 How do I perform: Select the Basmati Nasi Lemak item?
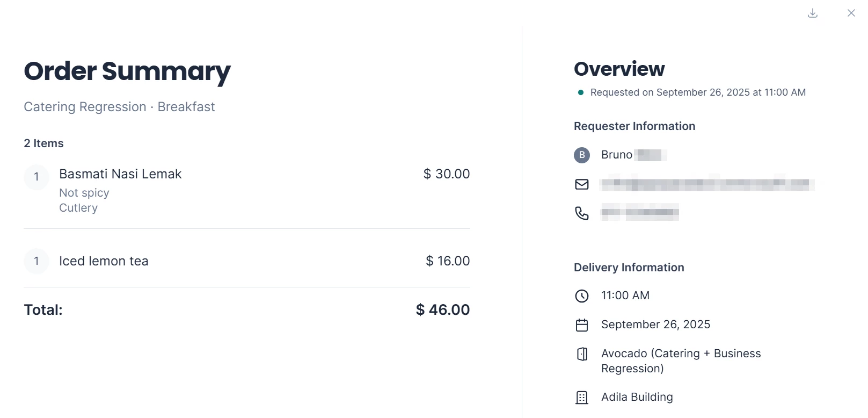point(120,174)
